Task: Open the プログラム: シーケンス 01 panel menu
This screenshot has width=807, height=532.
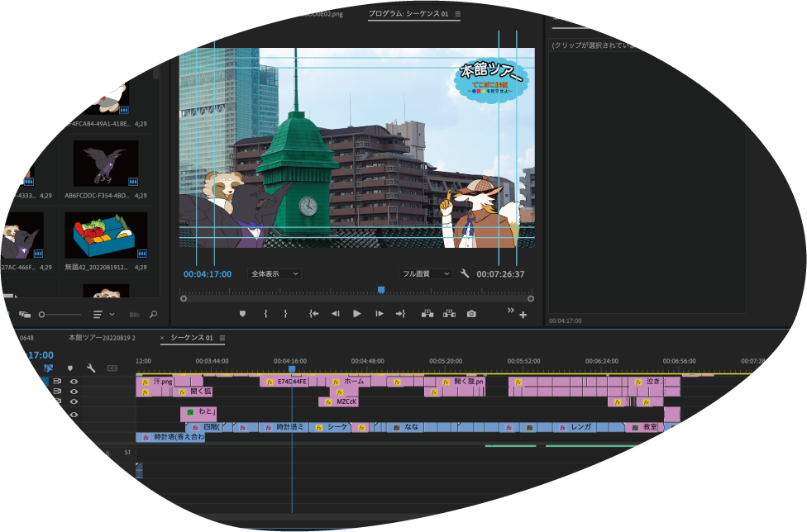Action: click(457, 14)
